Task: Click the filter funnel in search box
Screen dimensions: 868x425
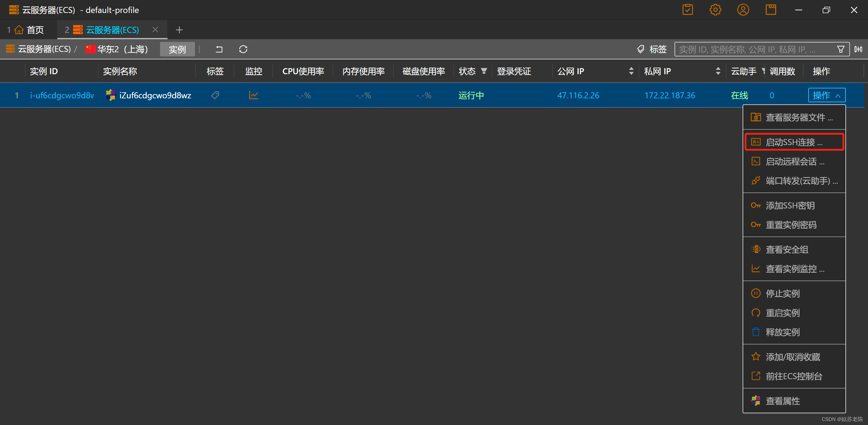Action: point(841,49)
